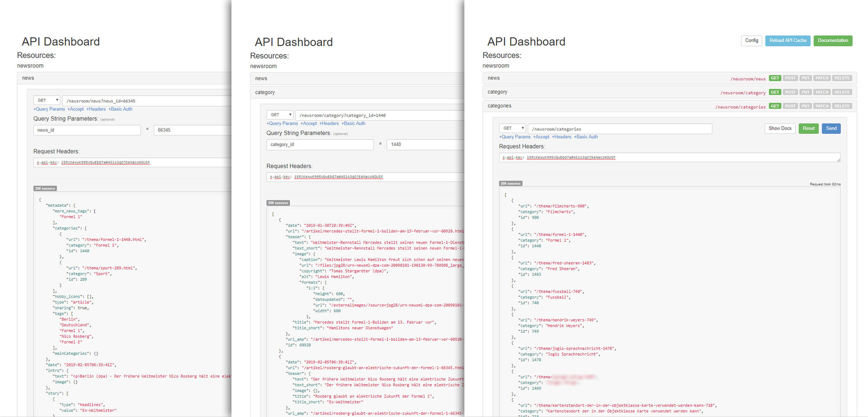Show Docs for the categories endpoint

780,128
